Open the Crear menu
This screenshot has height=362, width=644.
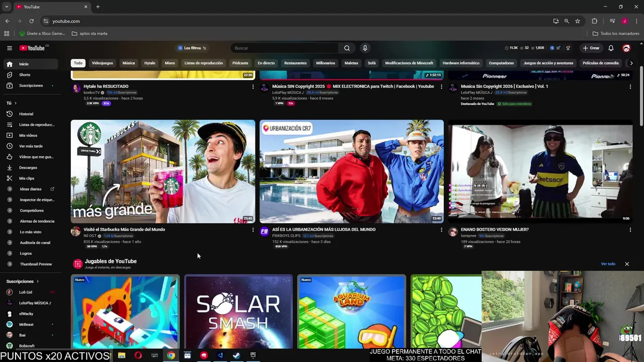[591, 48]
